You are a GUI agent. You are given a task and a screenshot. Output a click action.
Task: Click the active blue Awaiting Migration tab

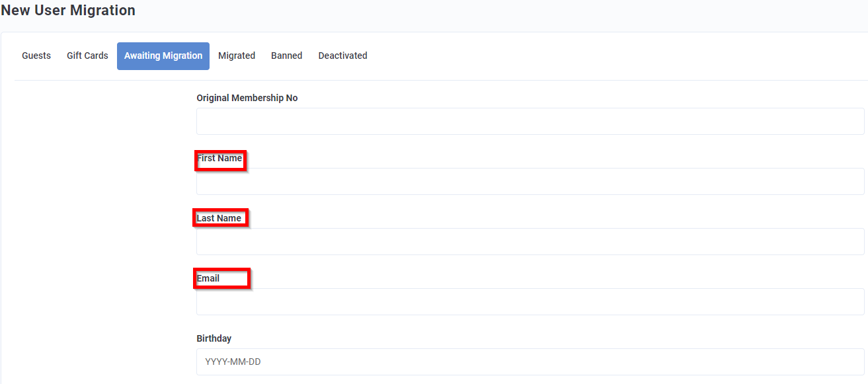[x=163, y=56]
